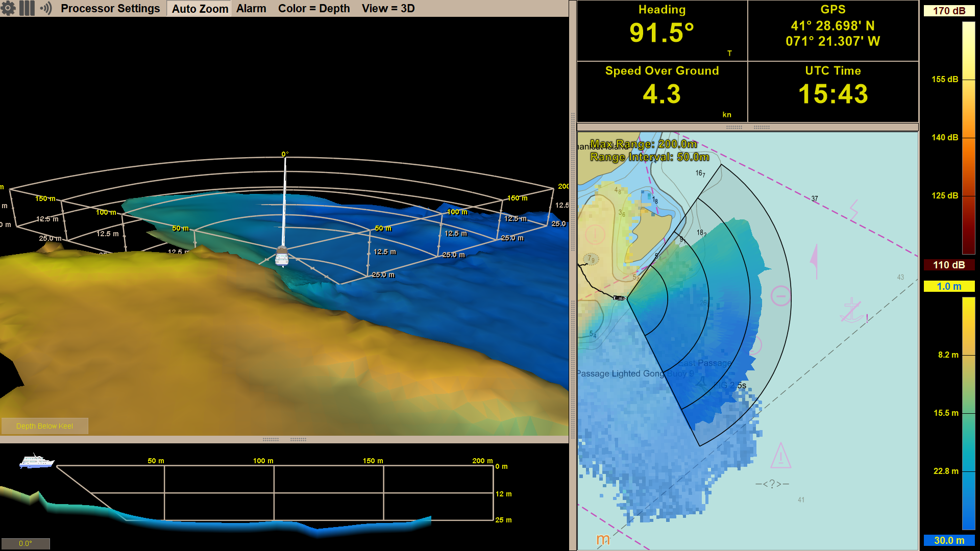Image resolution: width=980 pixels, height=551 pixels.
Task: Open the Alarm menu
Action: 251,8
